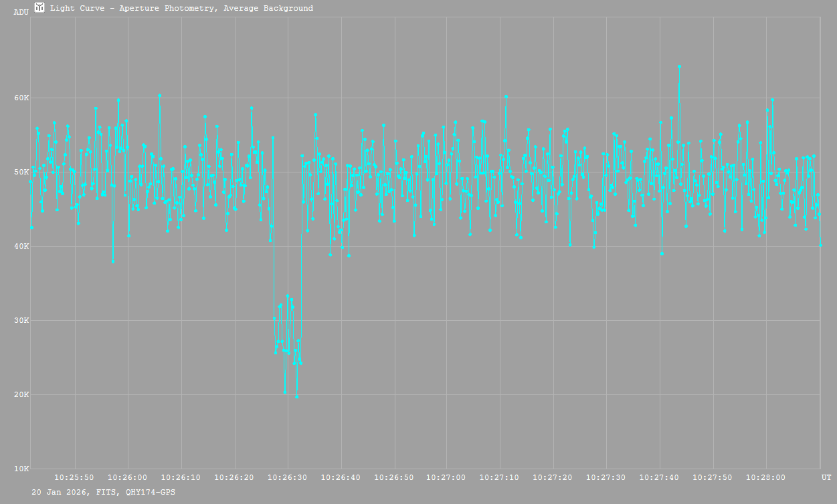The image size is (837, 504).
Task: Click the 40K vertical axis label
Action: click(22, 247)
